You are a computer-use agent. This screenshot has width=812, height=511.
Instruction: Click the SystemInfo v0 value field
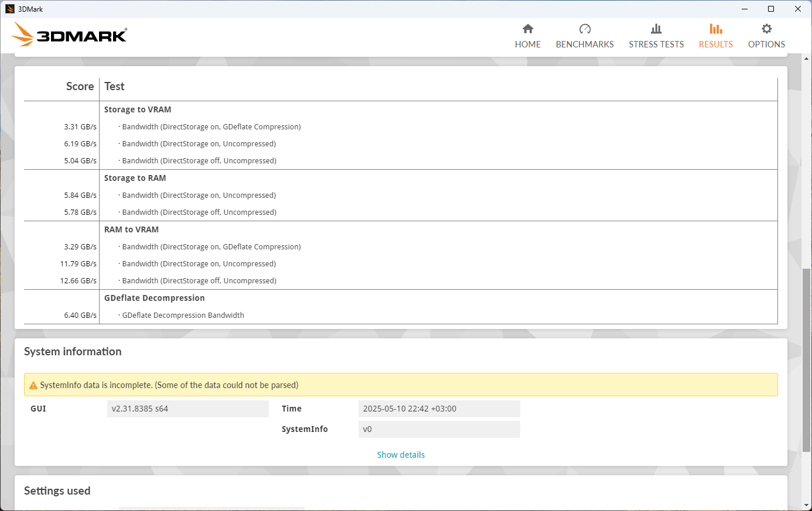[x=439, y=429]
